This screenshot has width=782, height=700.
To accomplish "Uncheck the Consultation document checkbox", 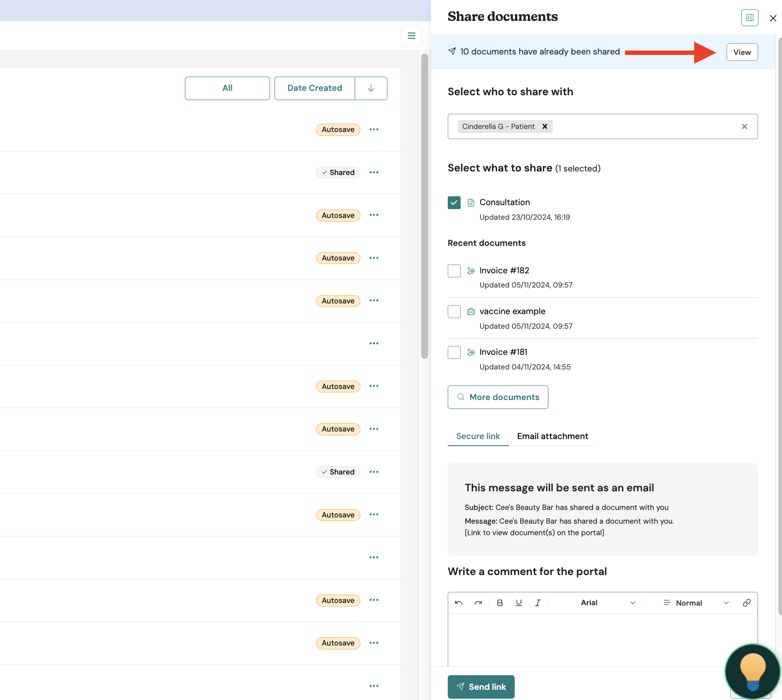I will [x=454, y=202].
